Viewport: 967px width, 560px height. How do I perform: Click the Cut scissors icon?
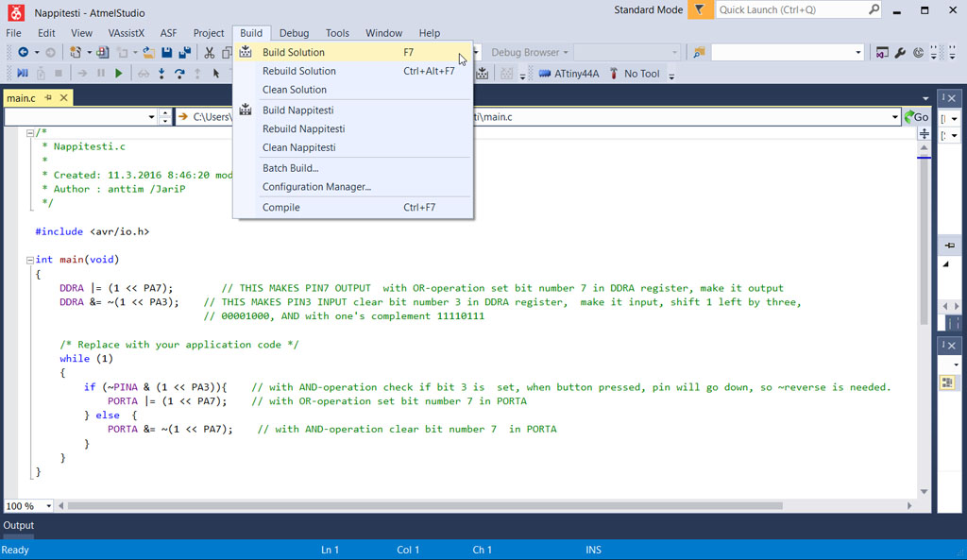[210, 53]
